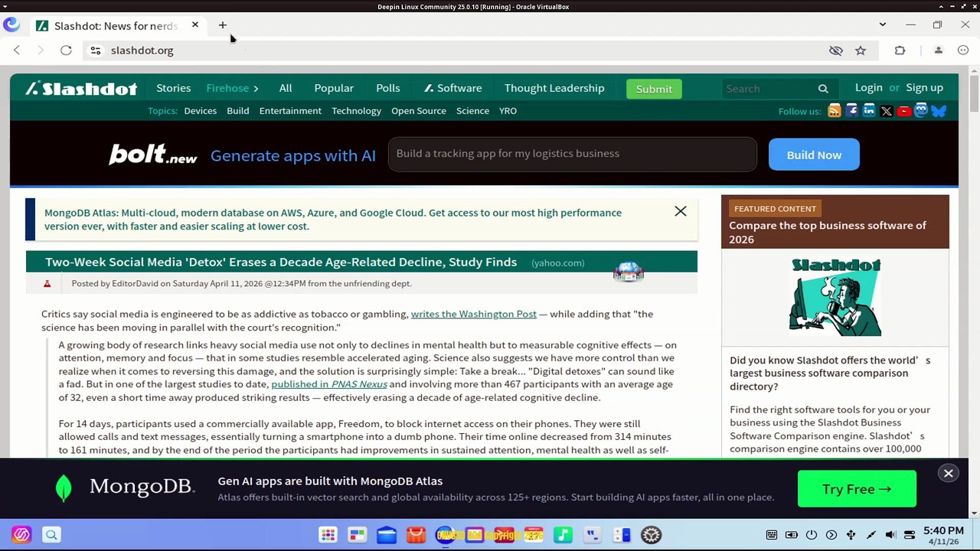This screenshot has height=551, width=980.
Task: Open the Thought Leadership section
Action: (x=554, y=88)
